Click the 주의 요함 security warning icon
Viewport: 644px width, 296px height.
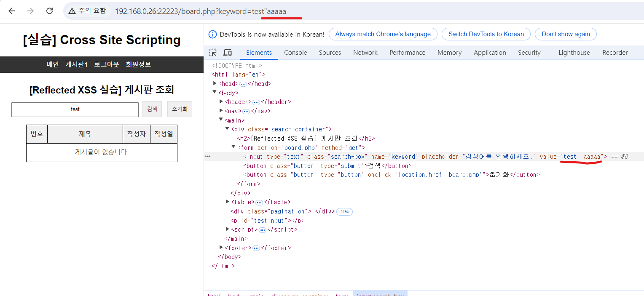[x=72, y=11]
